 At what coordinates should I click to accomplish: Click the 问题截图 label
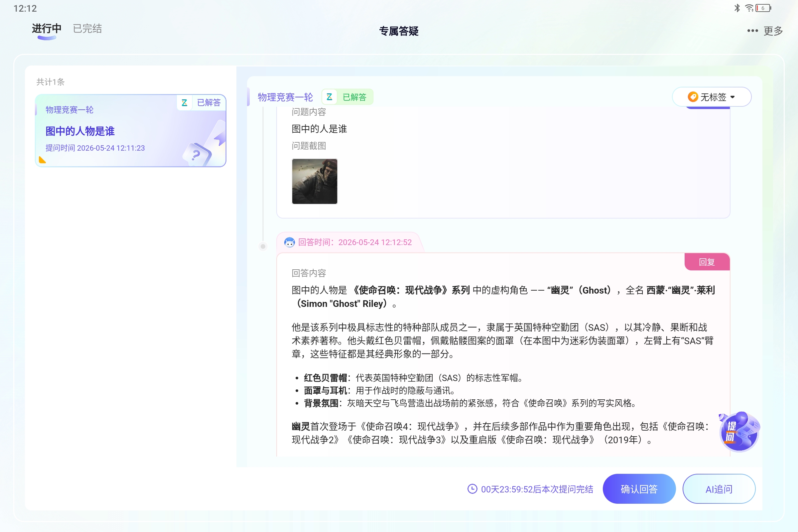[309, 146]
